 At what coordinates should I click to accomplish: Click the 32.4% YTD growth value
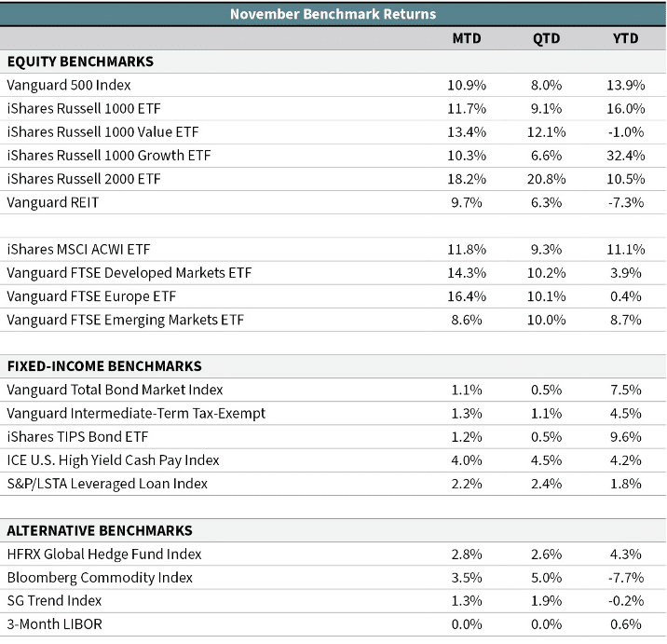(625, 156)
